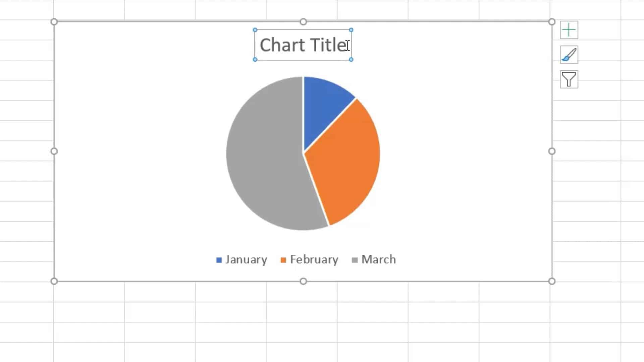The image size is (644, 362).
Task: Select the gray March legend marker
Action: point(354,259)
